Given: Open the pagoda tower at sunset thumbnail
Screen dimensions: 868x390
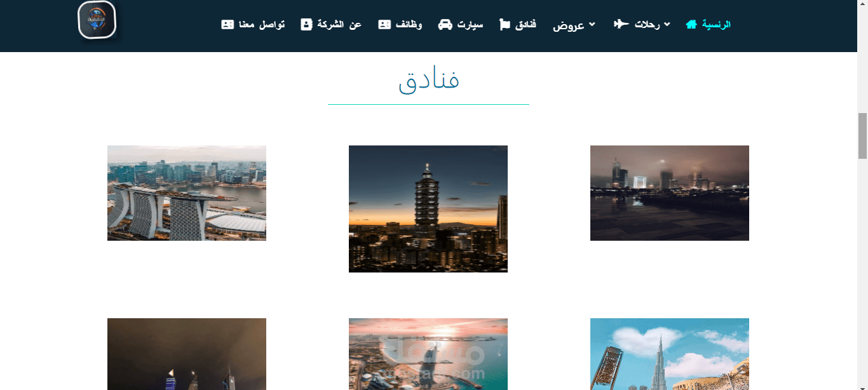Looking at the screenshot, I should tap(428, 209).
